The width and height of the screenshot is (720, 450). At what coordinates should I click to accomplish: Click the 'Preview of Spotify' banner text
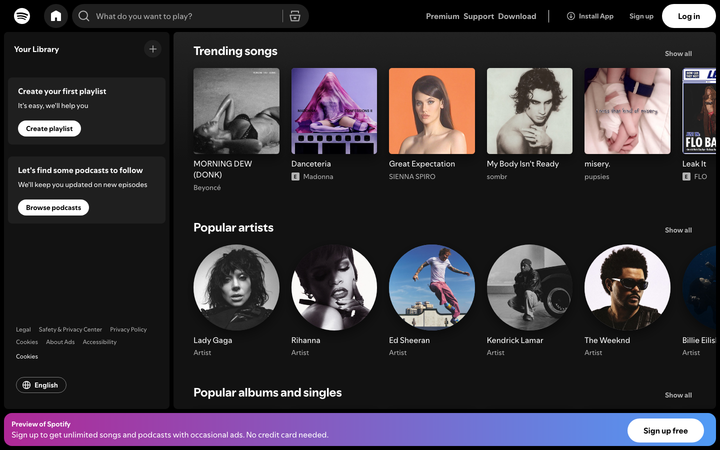tap(41, 424)
